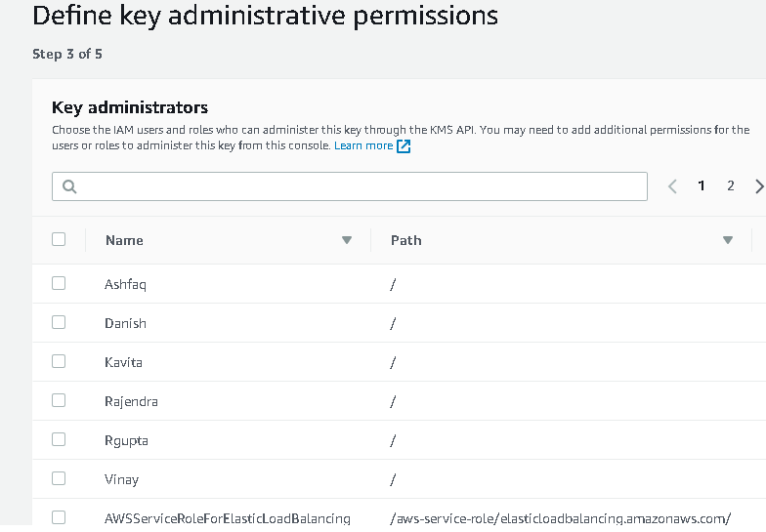Toggle the select-all checkbox in header
The width and height of the screenshot is (766, 532).
tap(59, 239)
